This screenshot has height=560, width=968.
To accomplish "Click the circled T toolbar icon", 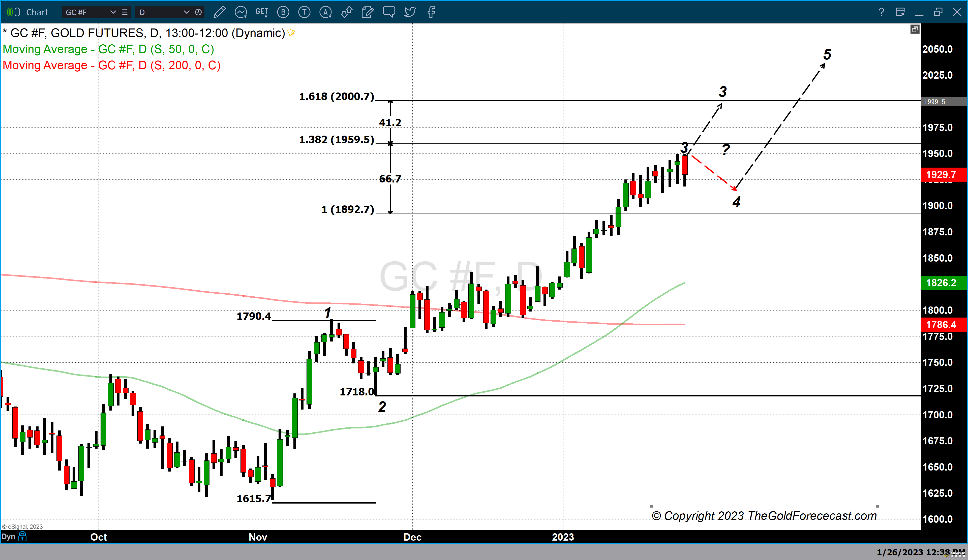I will click(304, 12).
